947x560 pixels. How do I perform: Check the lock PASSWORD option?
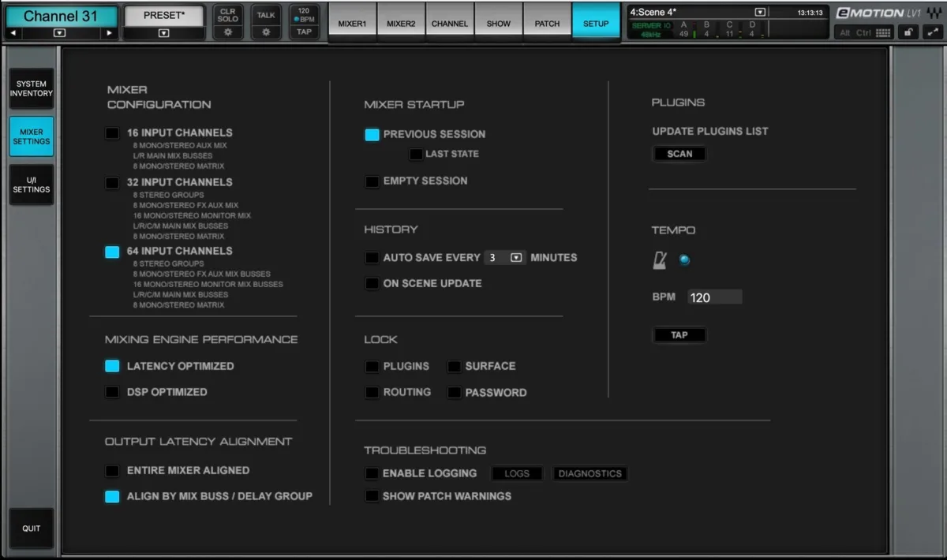click(x=454, y=392)
